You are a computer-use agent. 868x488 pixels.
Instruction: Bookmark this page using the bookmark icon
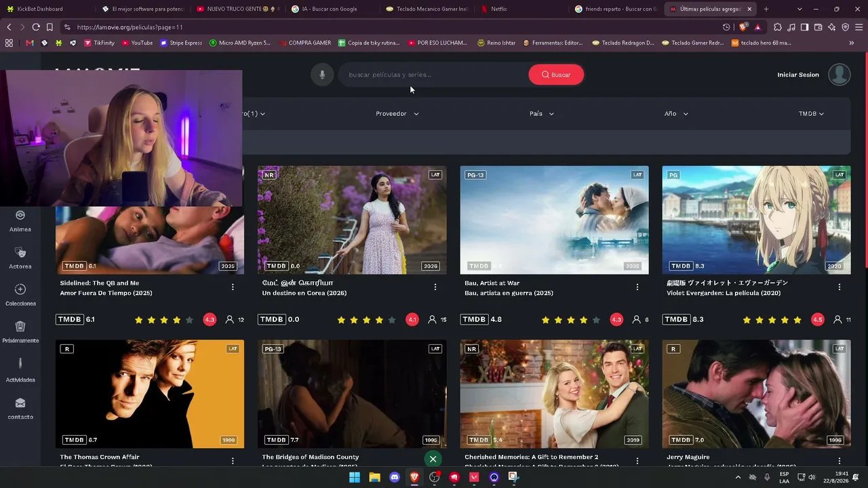50,27
